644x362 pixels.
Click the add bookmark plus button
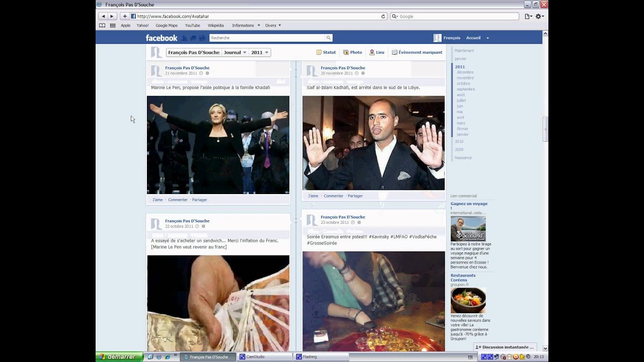tap(125, 17)
